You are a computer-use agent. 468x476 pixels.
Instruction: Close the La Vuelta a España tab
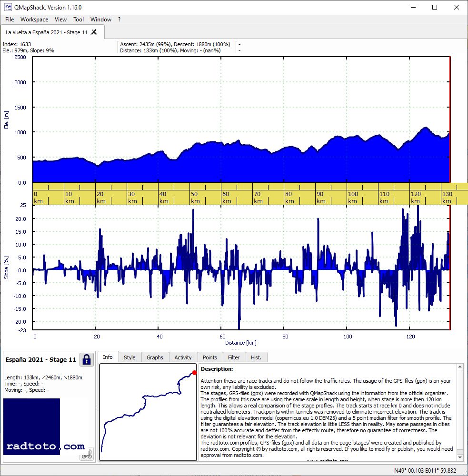pyautogui.click(x=94, y=32)
